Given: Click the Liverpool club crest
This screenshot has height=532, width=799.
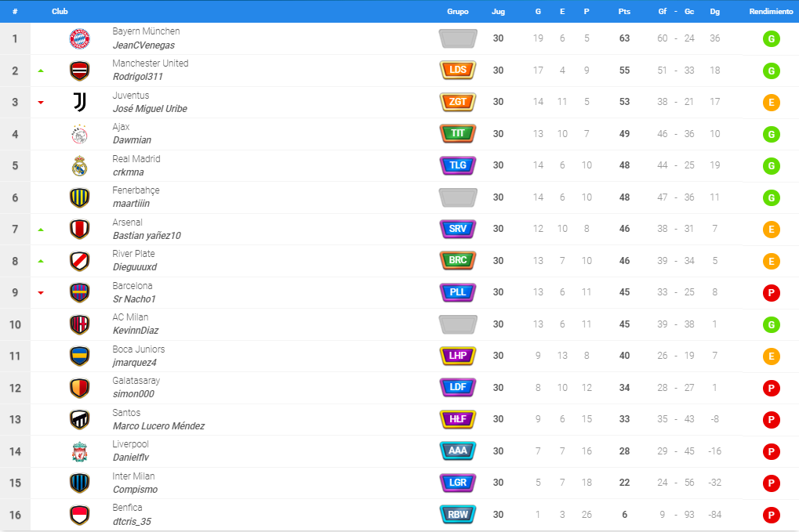Looking at the screenshot, I should [x=79, y=452].
